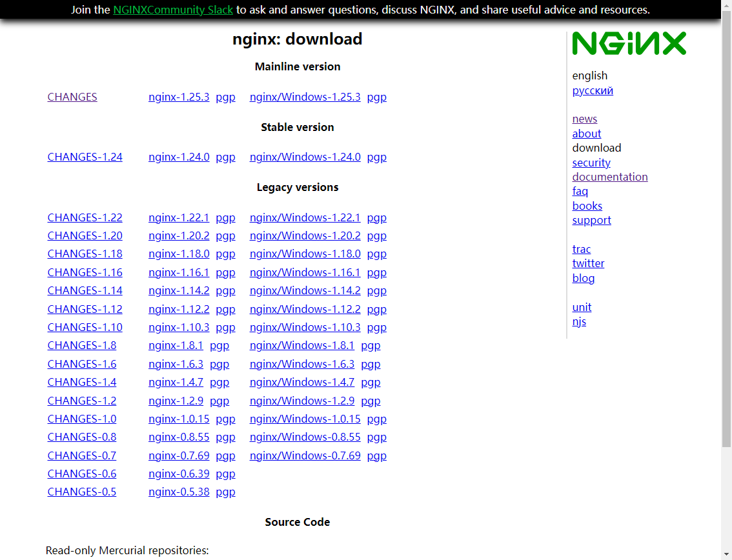The height and width of the screenshot is (560, 732).
Task: Click the vertical page scrollbar thumb
Action: [726, 228]
